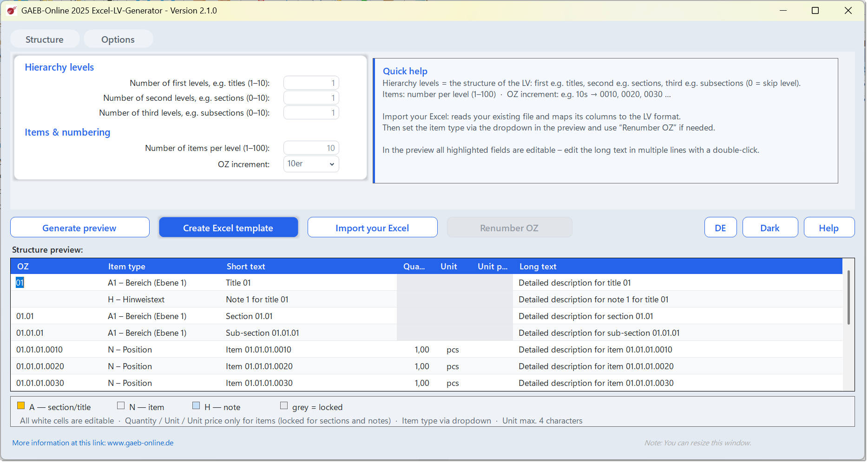Switch language with the DE button
The height and width of the screenshot is (463, 868).
(720, 228)
